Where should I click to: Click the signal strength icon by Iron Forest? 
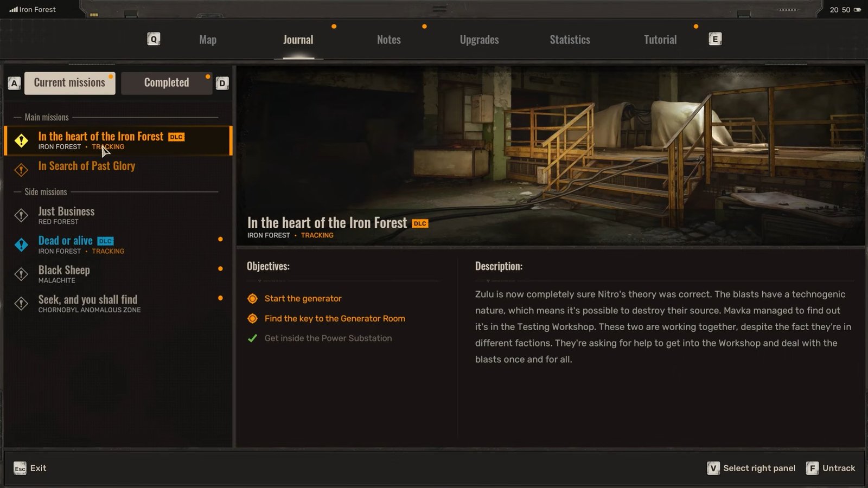click(14, 9)
